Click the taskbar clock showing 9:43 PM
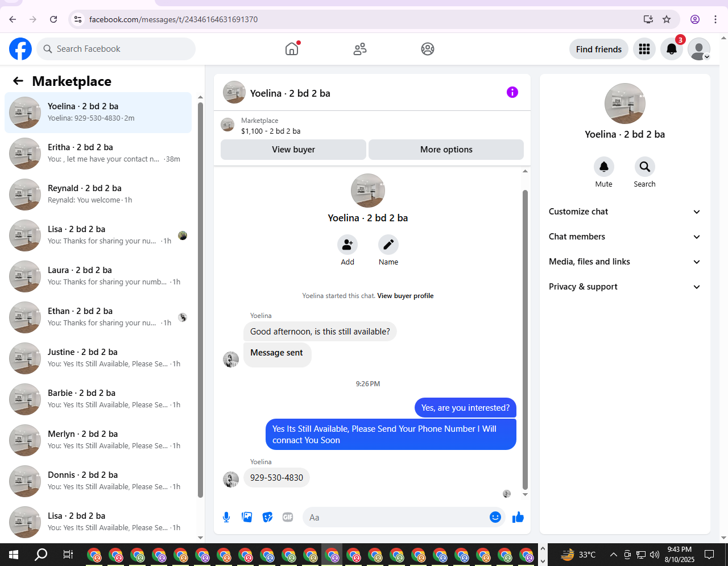 tap(680, 555)
